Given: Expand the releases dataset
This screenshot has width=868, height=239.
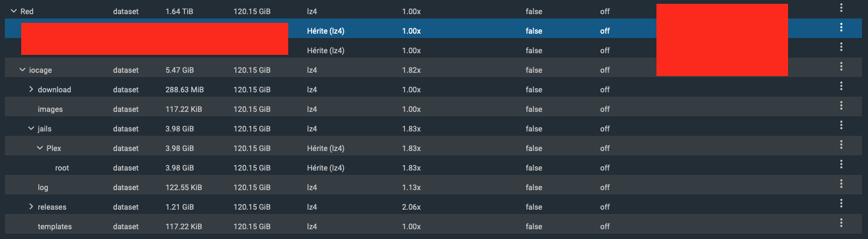Looking at the screenshot, I should coord(31,206).
